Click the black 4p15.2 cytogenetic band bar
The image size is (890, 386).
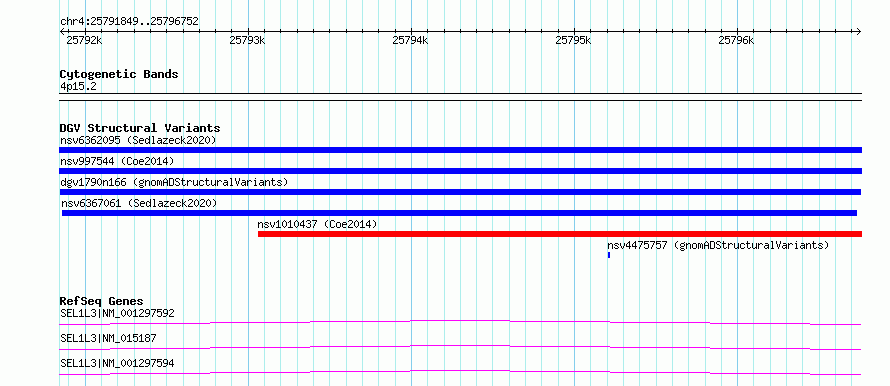point(460,97)
